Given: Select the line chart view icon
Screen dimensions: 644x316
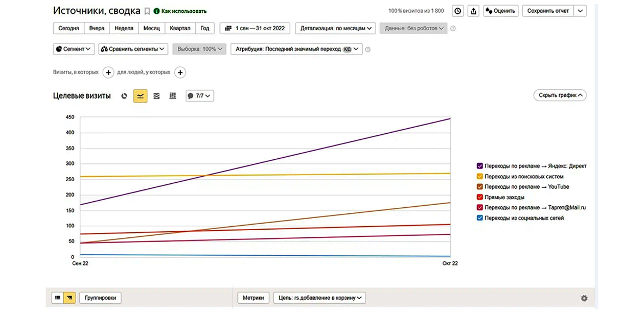Looking at the screenshot, I should (x=140, y=96).
